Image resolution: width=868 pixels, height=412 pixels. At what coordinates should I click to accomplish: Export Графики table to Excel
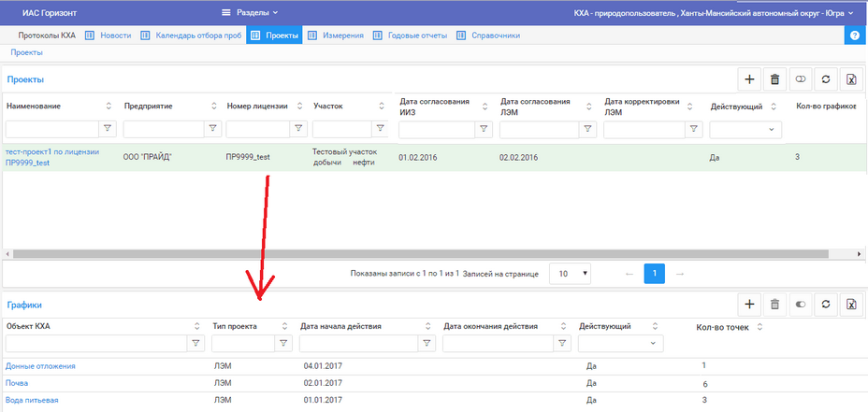(x=851, y=305)
